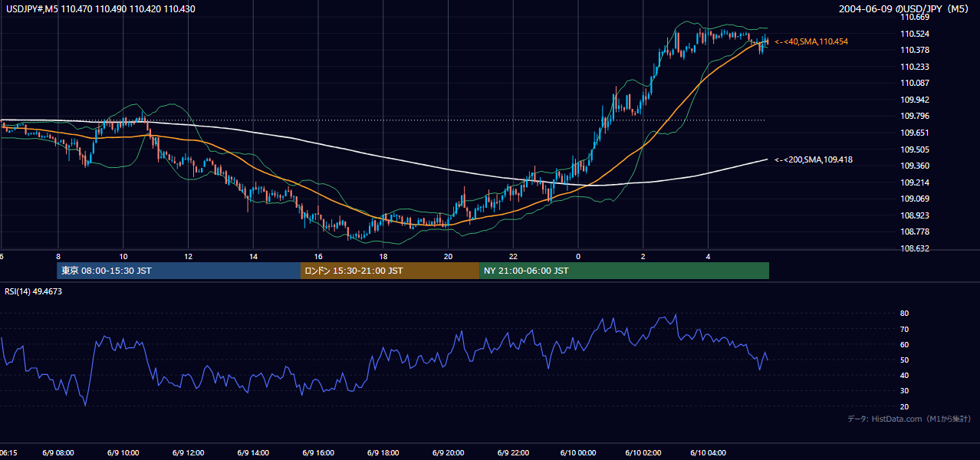
Task: Click price axis label 108.632
Action: (x=916, y=248)
